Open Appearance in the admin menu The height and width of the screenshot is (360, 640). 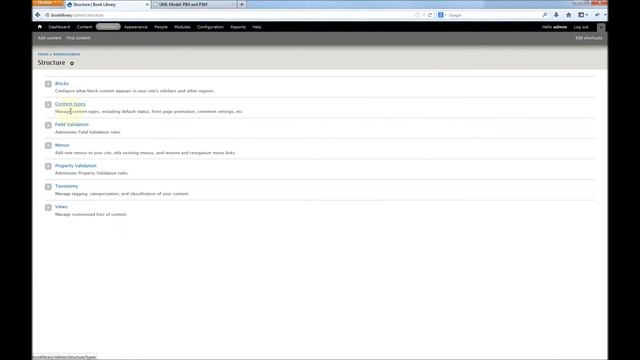136,27
